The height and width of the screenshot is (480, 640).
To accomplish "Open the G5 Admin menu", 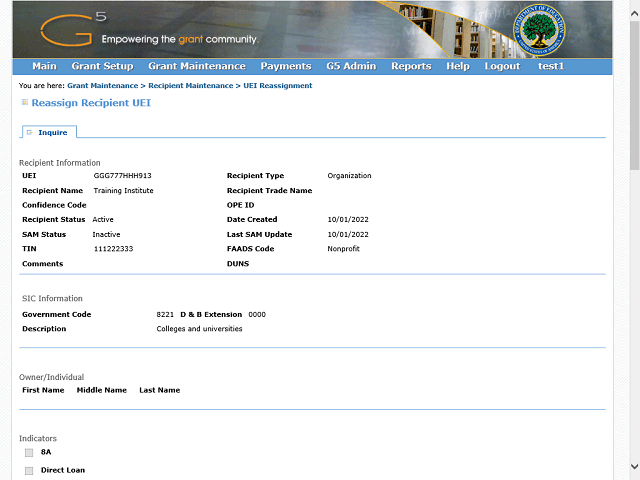I will 351,66.
